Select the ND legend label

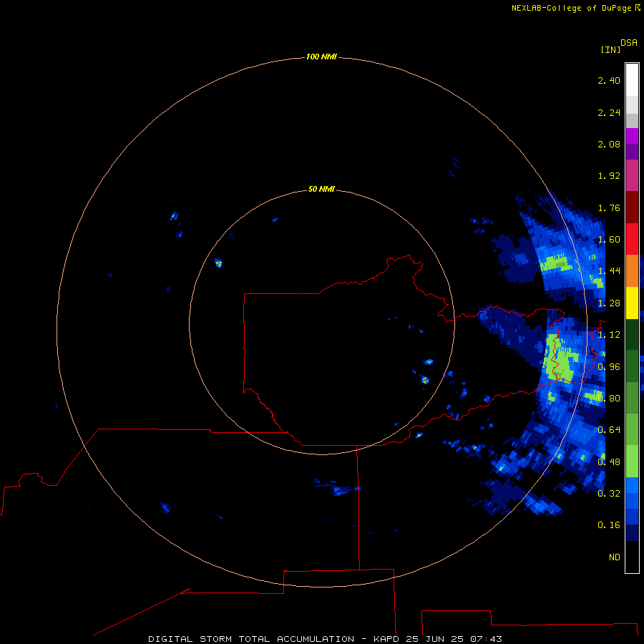pos(615,557)
